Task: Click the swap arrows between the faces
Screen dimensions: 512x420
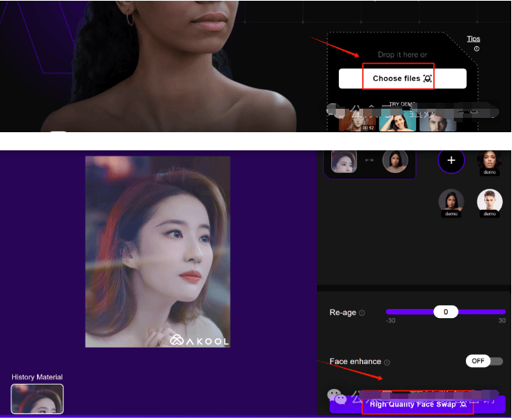Action: click(370, 161)
